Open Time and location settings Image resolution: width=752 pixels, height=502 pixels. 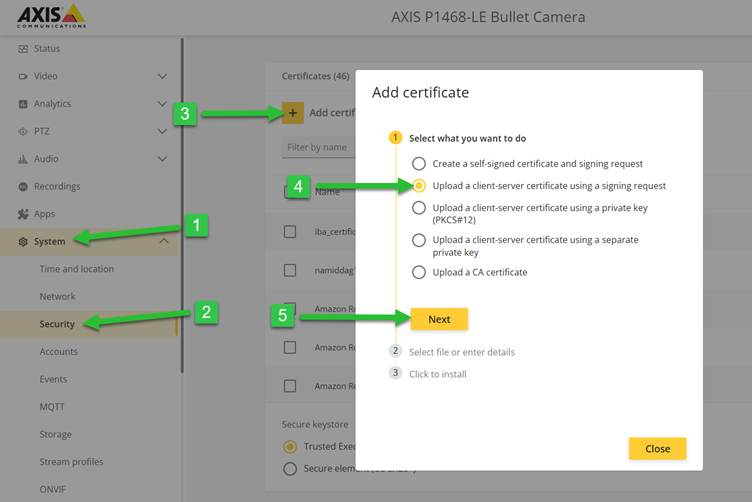[77, 269]
